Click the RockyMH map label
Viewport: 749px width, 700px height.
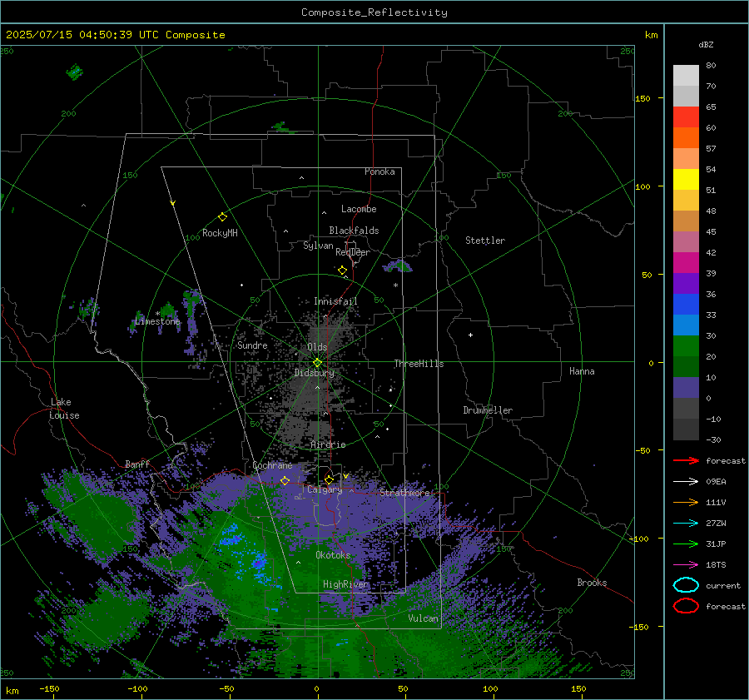(220, 233)
